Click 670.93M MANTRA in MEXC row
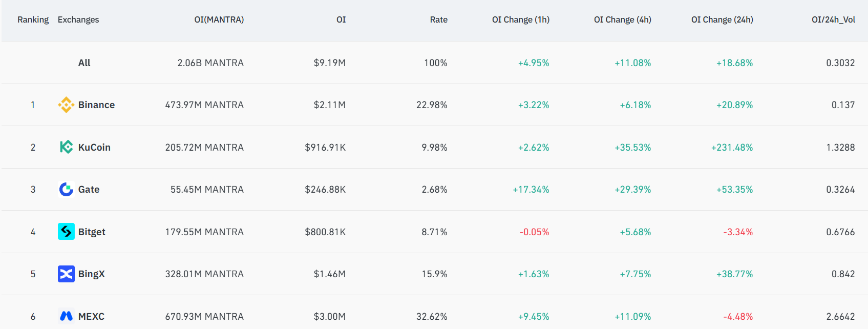This screenshot has height=329, width=868. [204, 316]
